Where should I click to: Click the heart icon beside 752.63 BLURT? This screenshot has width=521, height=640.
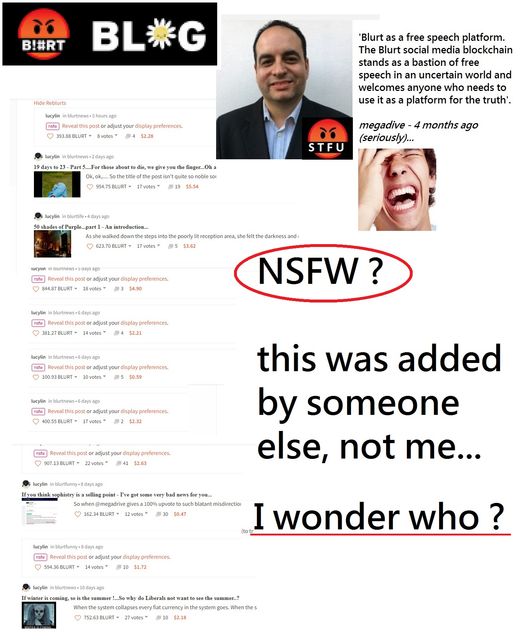pos(78,618)
